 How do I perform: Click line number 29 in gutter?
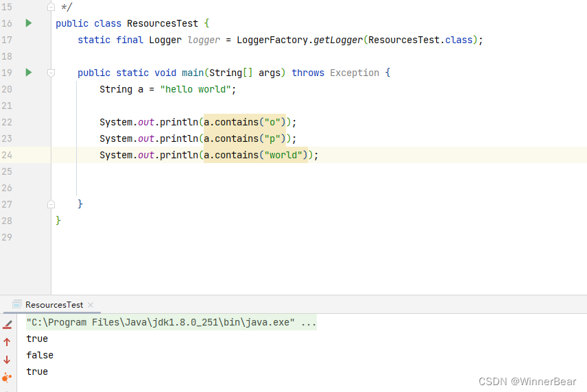coord(7,238)
